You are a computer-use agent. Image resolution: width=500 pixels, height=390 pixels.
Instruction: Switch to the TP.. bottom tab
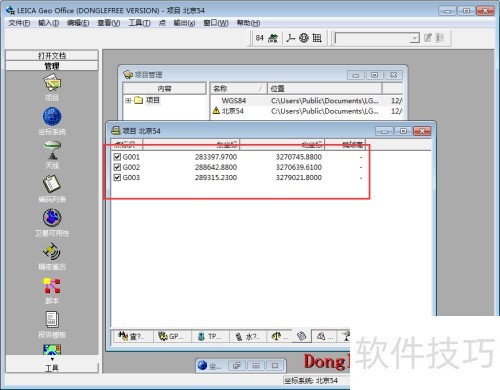(x=210, y=336)
